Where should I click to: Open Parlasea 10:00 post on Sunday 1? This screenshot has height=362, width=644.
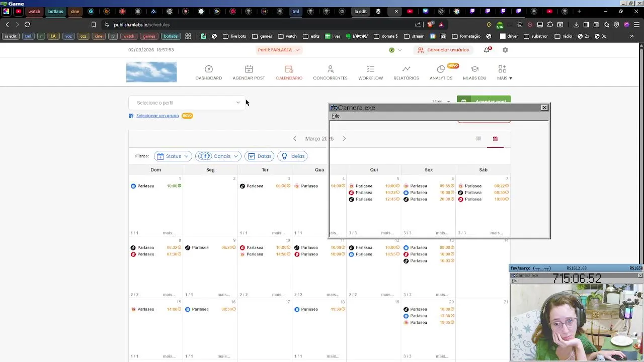(x=156, y=186)
